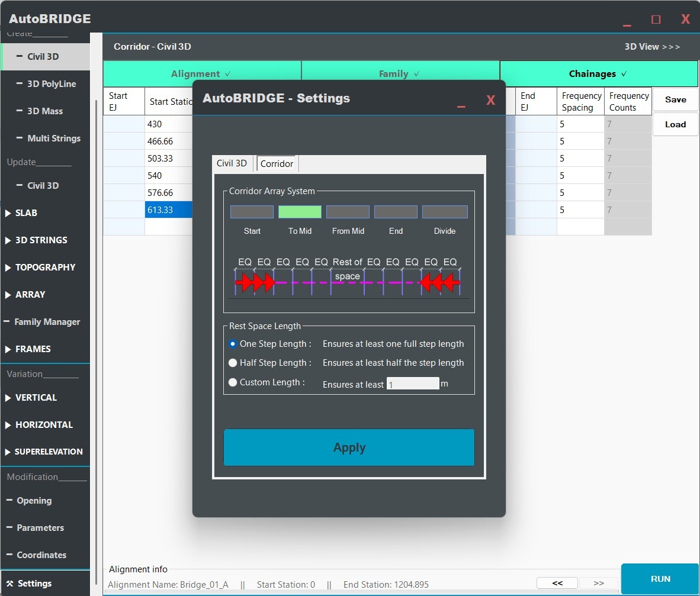Open the Chainages tab
This screenshot has height=596, width=700.
point(598,74)
